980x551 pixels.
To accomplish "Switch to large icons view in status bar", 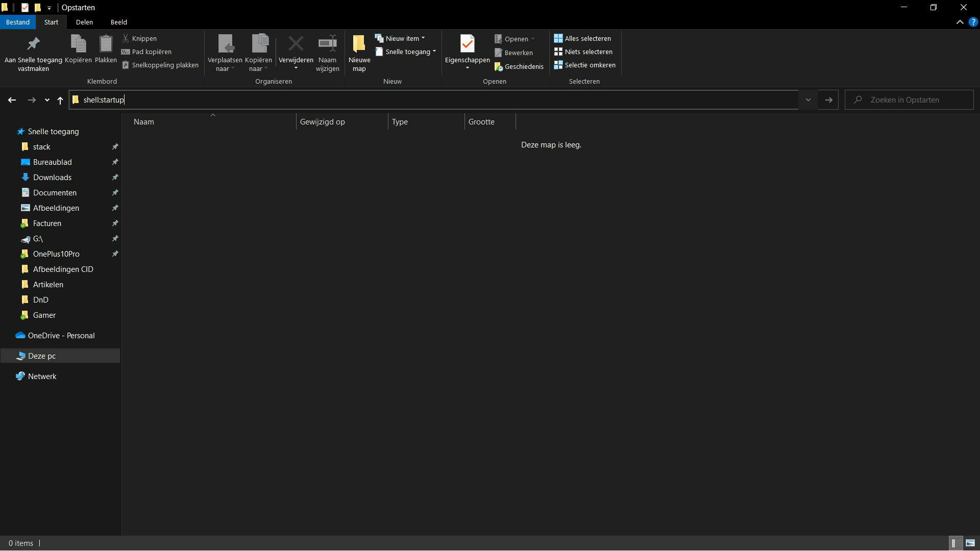I will click(970, 543).
